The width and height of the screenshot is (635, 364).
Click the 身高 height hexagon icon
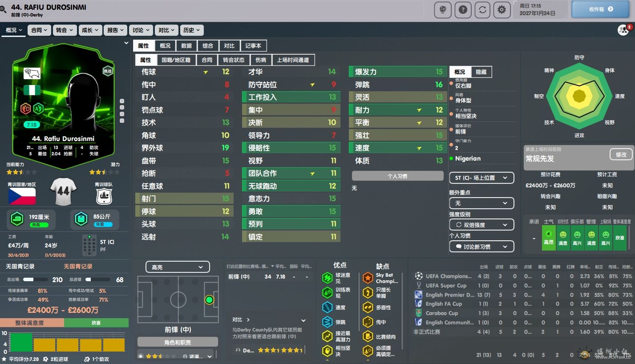[x=18, y=219]
